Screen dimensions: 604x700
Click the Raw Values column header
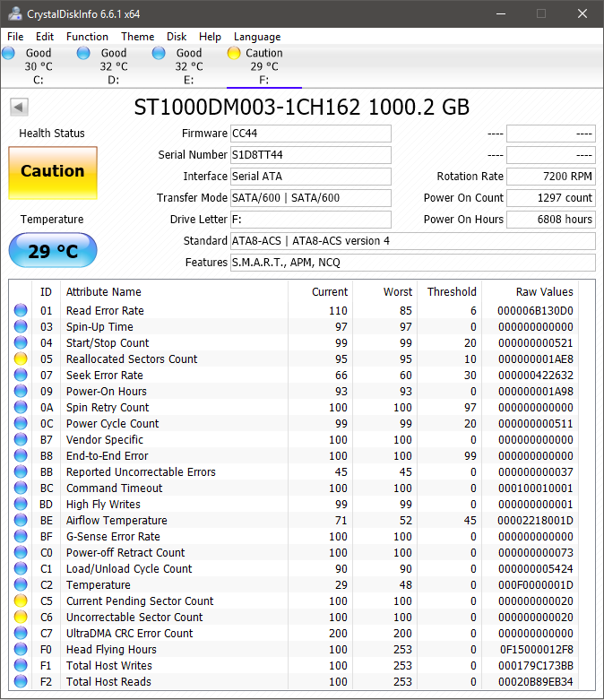(x=530, y=292)
